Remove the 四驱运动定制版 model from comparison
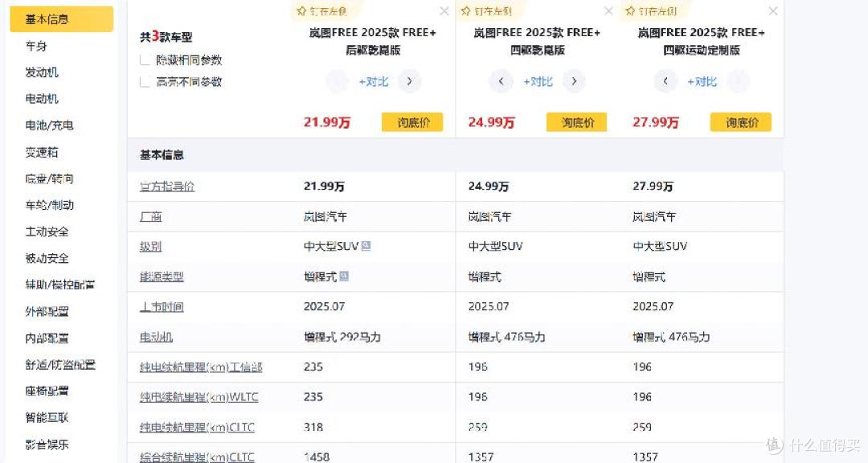Image resolution: width=868 pixels, height=463 pixels. coord(773,11)
